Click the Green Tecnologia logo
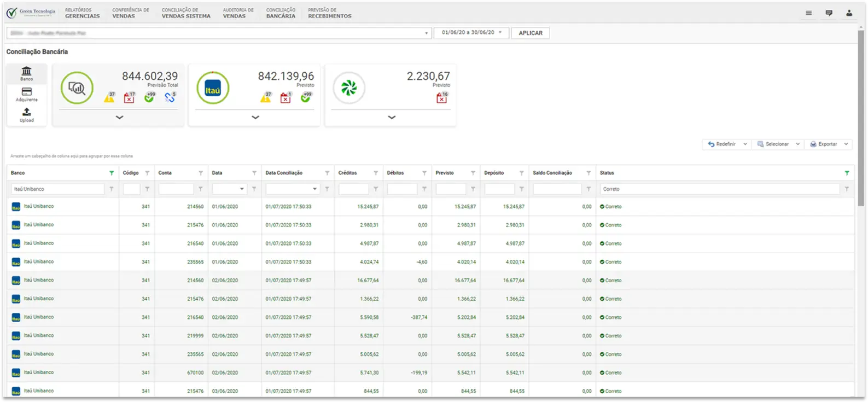 31,13
